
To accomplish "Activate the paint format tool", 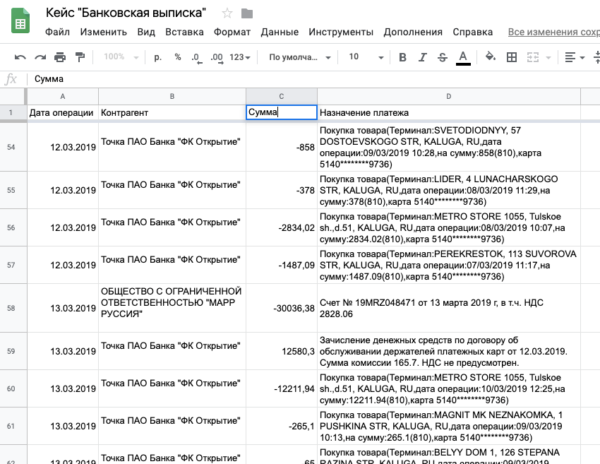I will pyautogui.click(x=80, y=57).
